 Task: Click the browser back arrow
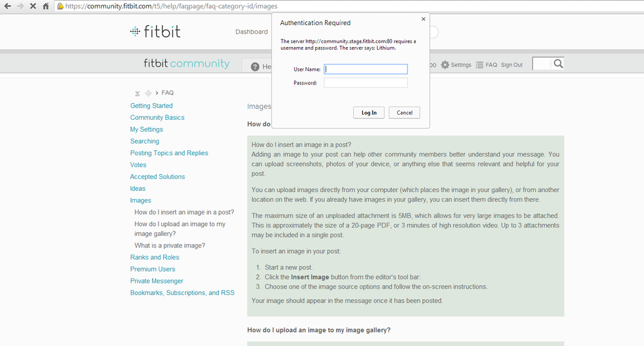tap(7, 6)
